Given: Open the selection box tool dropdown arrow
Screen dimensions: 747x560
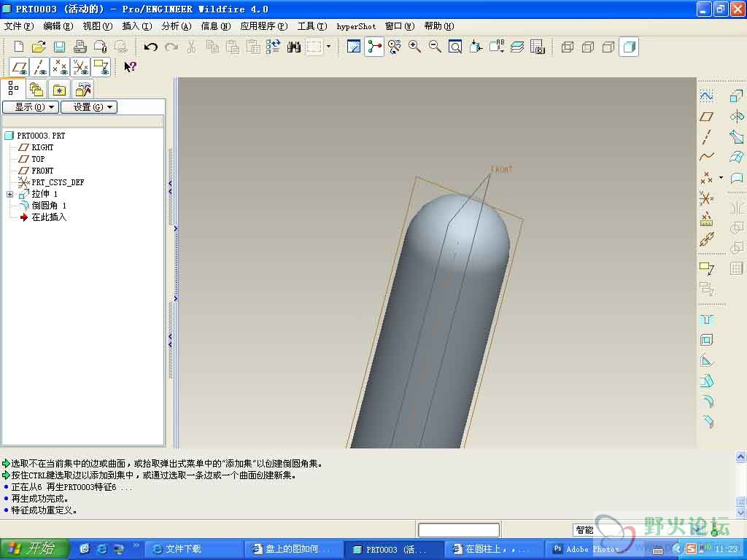Looking at the screenshot, I should pyautogui.click(x=328, y=47).
